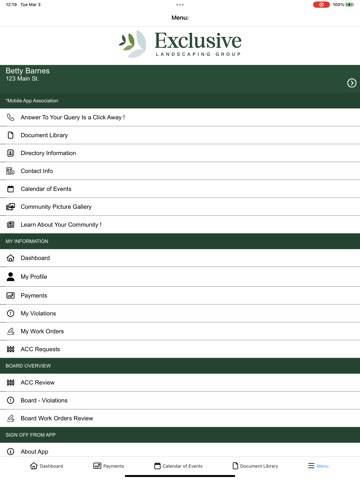Switch to the Dashboard bottom tab
The height and width of the screenshot is (480, 360).
coord(47,466)
